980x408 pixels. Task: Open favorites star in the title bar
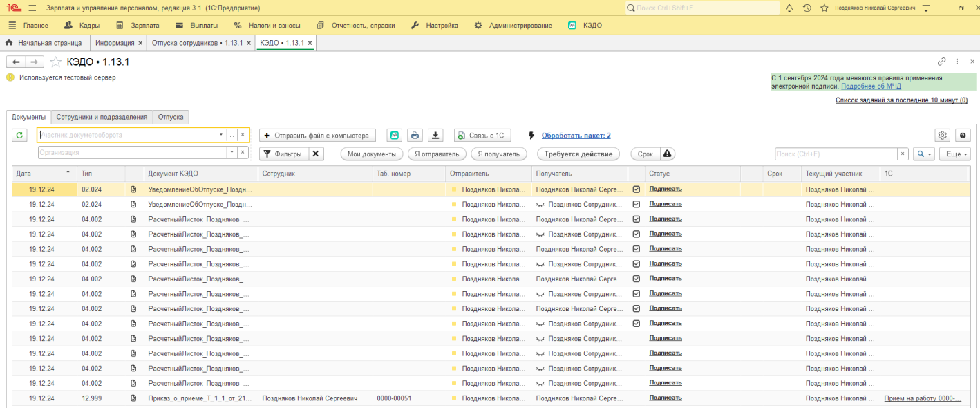coord(824,8)
